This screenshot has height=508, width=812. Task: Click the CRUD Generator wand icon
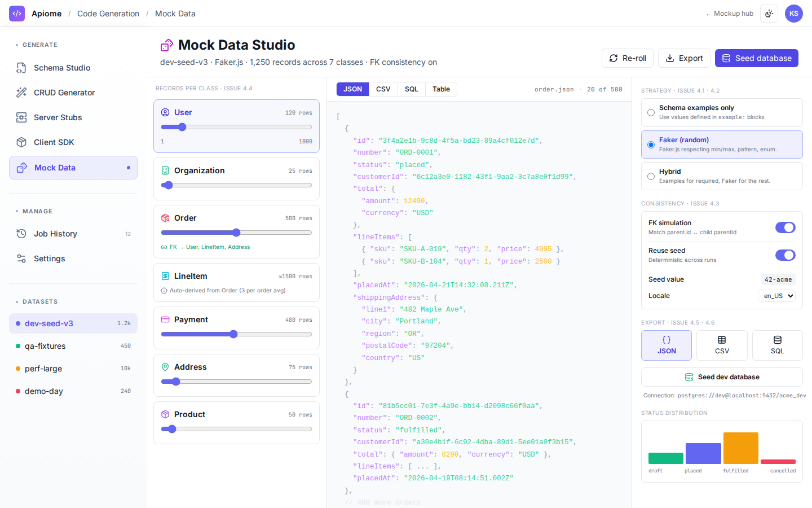click(21, 93)
